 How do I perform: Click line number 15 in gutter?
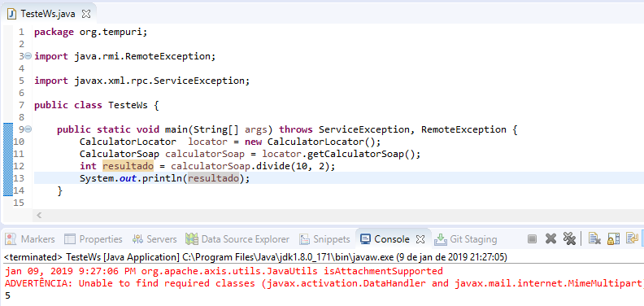coord(20,203)
